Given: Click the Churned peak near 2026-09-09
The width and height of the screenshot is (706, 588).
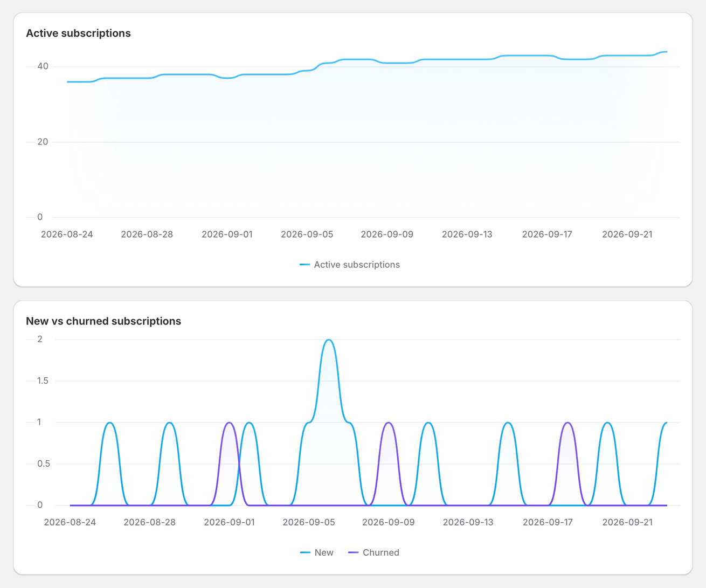Looking at the screenshot, I should [389, 423].
